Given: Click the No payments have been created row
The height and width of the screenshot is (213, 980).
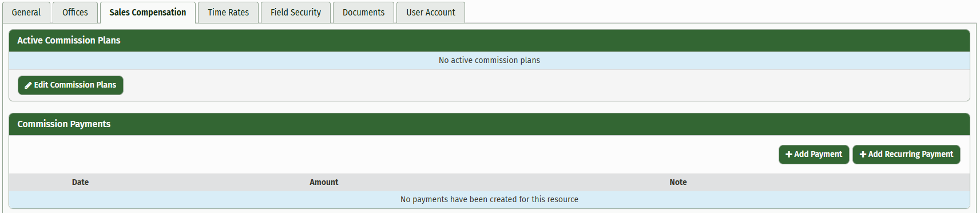Looking at the screenshot, I should pos(489,200).
